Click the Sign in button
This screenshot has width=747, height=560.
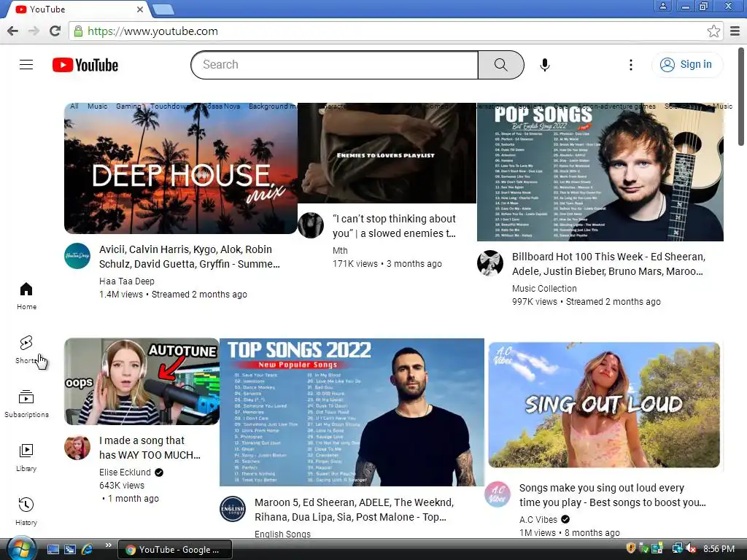(x=686, y=64)
